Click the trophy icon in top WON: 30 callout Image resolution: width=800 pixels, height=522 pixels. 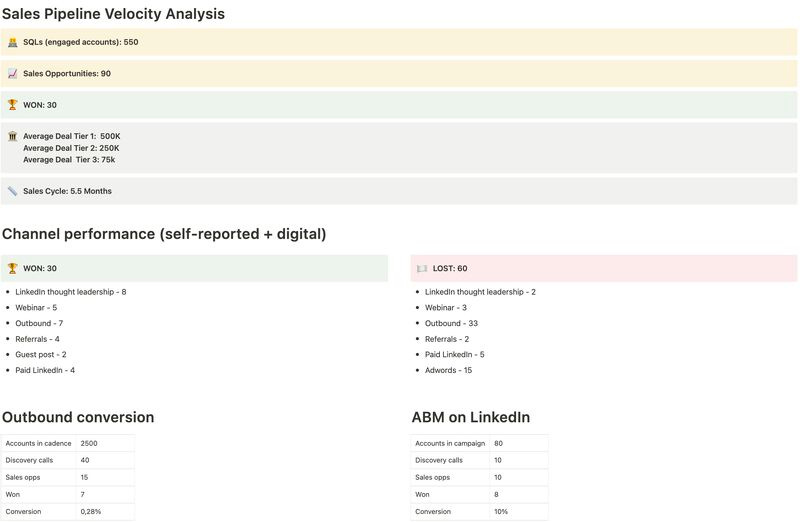[13, 105]
